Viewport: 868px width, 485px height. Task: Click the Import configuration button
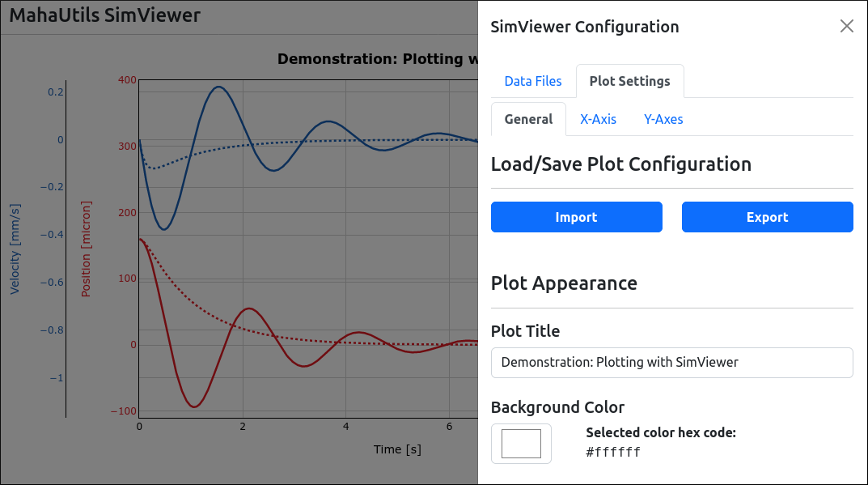(576, 217)
